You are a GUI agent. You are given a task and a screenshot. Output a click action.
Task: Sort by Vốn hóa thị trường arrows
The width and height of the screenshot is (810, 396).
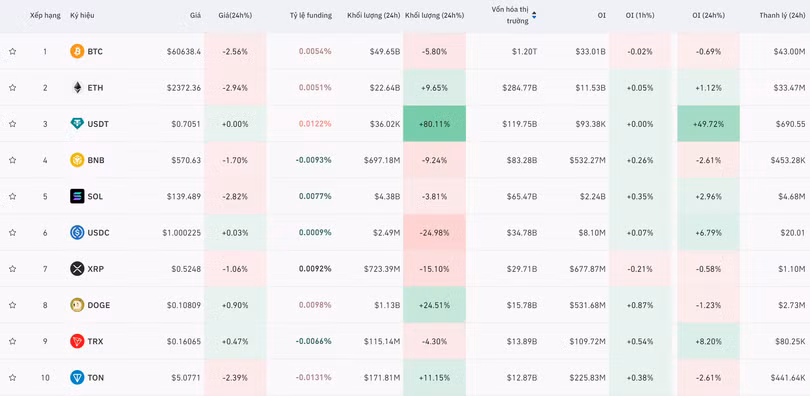tap(534, 15)
